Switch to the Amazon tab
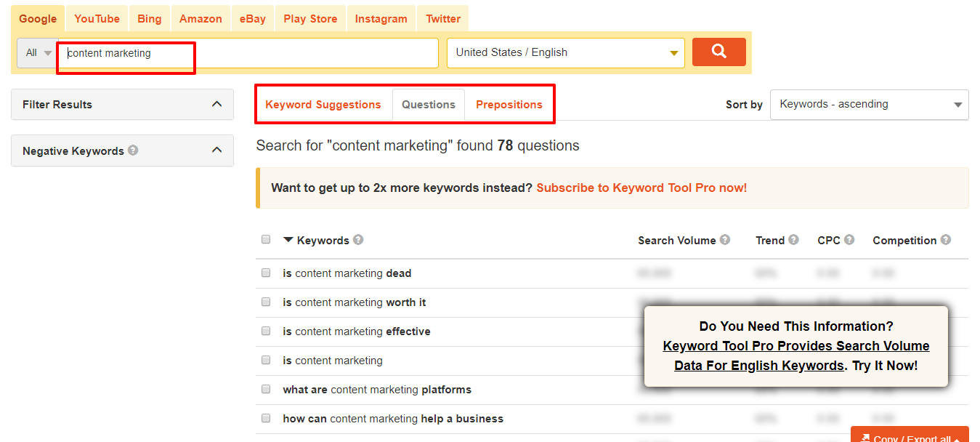 (201, 19)
